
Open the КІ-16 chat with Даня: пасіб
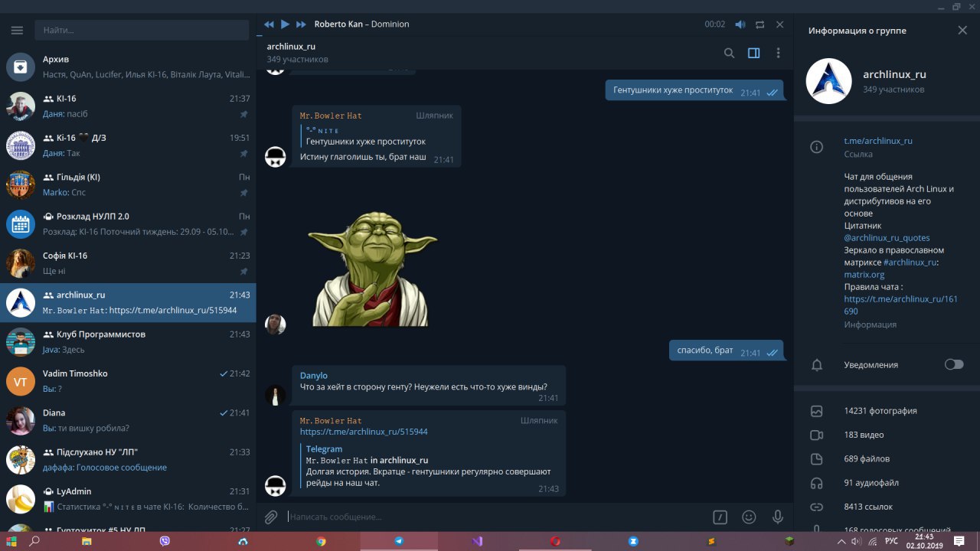(x=128, y=106)
